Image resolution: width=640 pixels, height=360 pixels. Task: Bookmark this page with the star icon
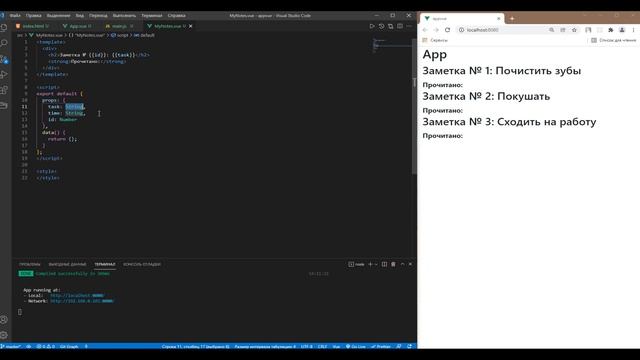point(574,30)
